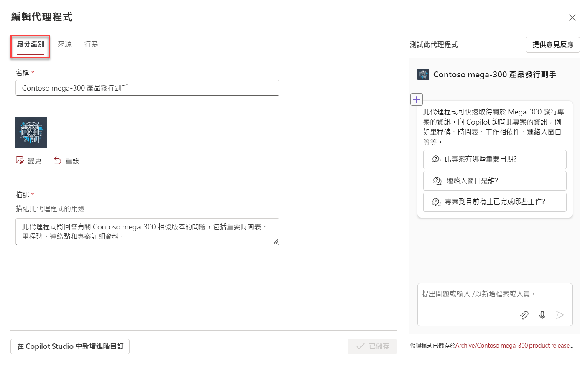
Task: Click the agent title Contoso mega-300 產品發行副手
Action: pyautogui.click(x=495, y=74)
